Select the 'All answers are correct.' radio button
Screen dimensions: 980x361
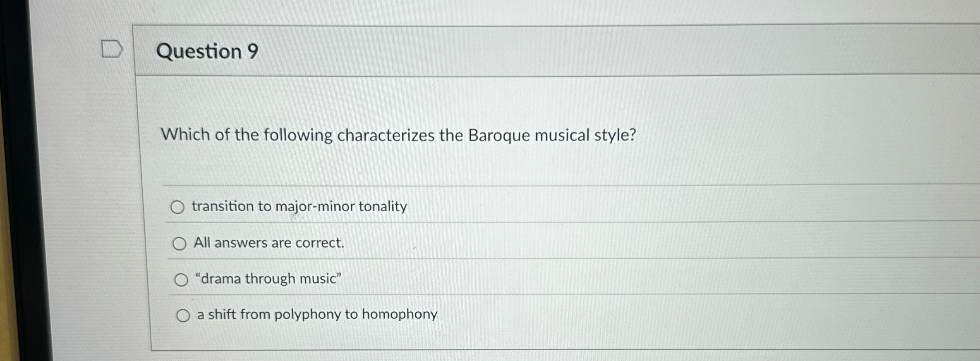click(x=181, y=243)
